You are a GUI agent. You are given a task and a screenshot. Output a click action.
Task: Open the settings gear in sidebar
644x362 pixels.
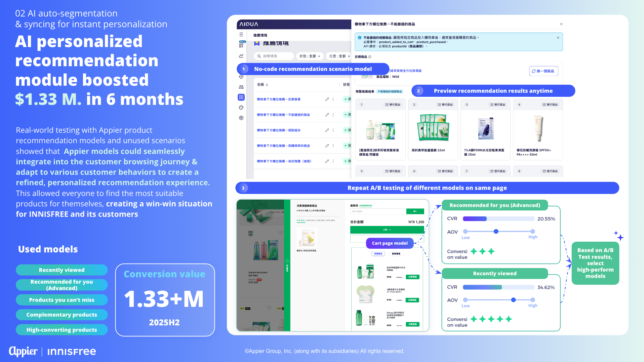[x=241, y=118]
